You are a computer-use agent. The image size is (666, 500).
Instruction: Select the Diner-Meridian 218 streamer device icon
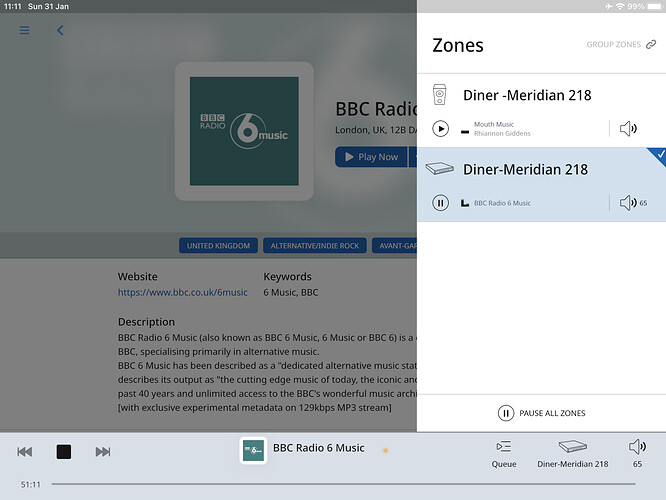[x=440, y=168]
